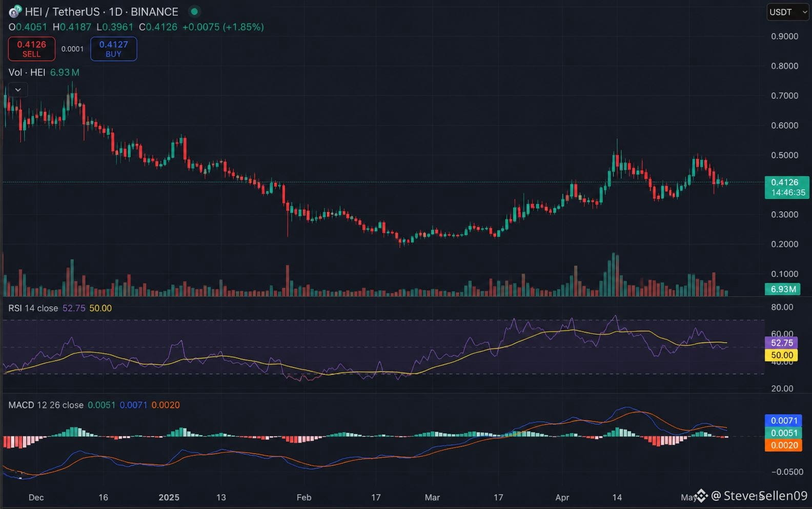The width and height of the screenshot is (812, 509).
Task: Click the Apr label on time axis
Action: pos(562,497)
